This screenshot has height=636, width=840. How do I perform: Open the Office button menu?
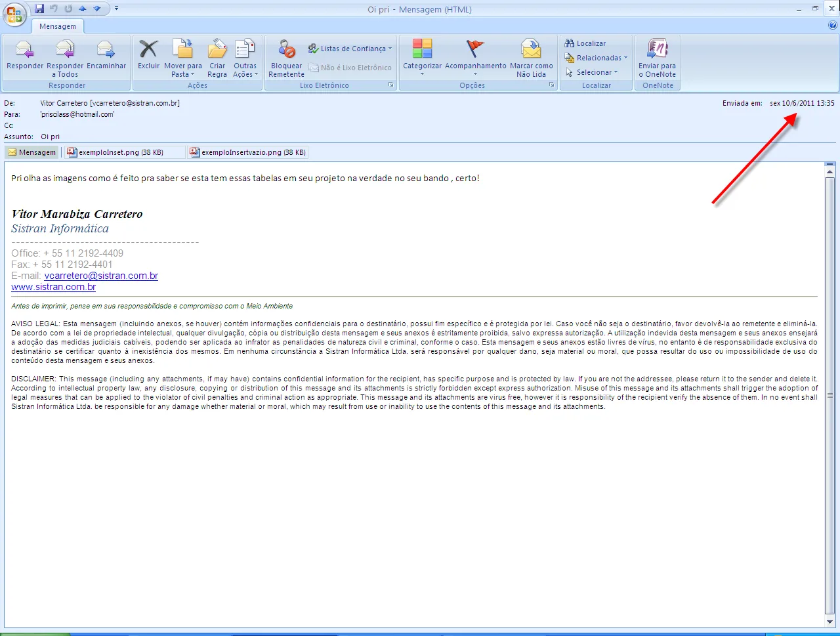(14, 13)
